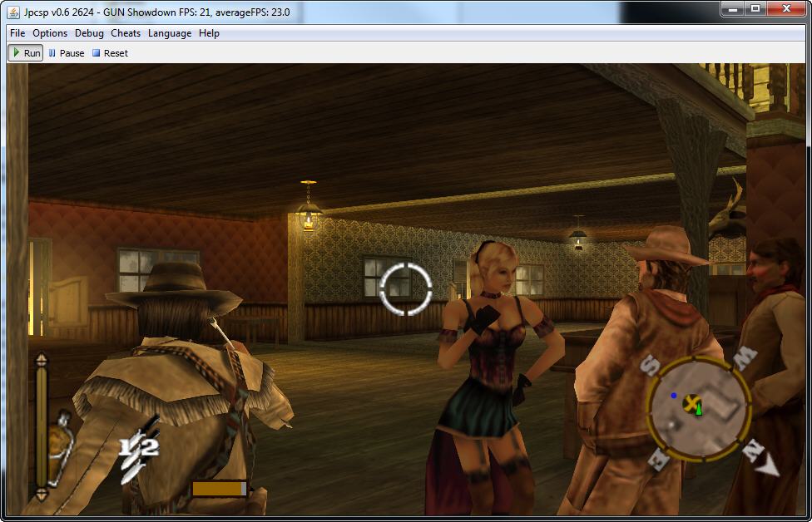Click the Run play icon
Image resolution: width=812 pixels, height=522 pixels.
pyautogui.click(x=16, y=53)
